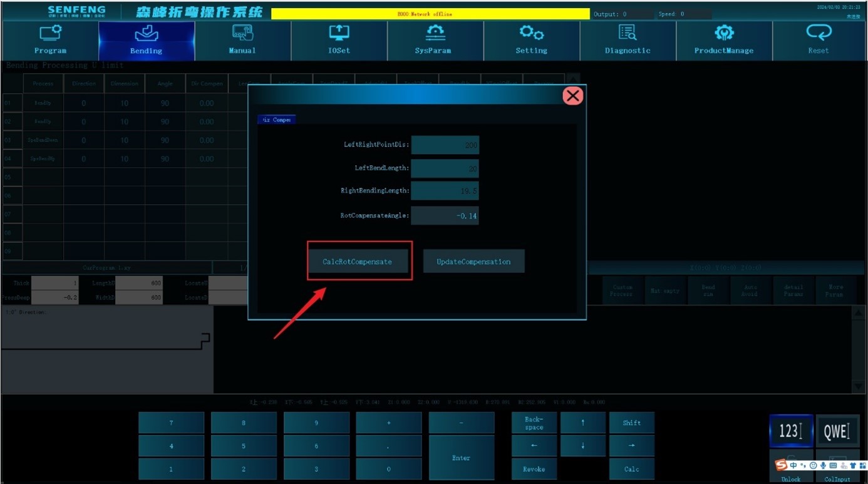Click the Calc key
Viewport: 868px width, 484px height.
pyautogui.click(x=632, y=469)
